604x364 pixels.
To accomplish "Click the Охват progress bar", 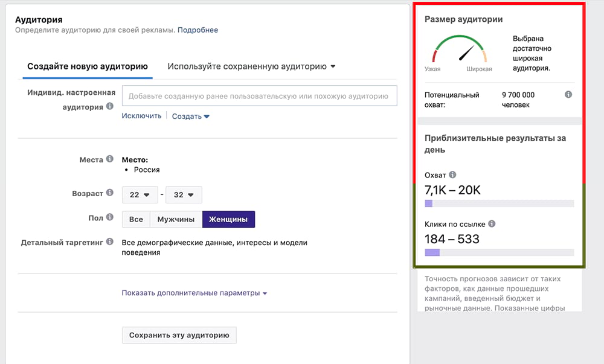I will (500, 202).
